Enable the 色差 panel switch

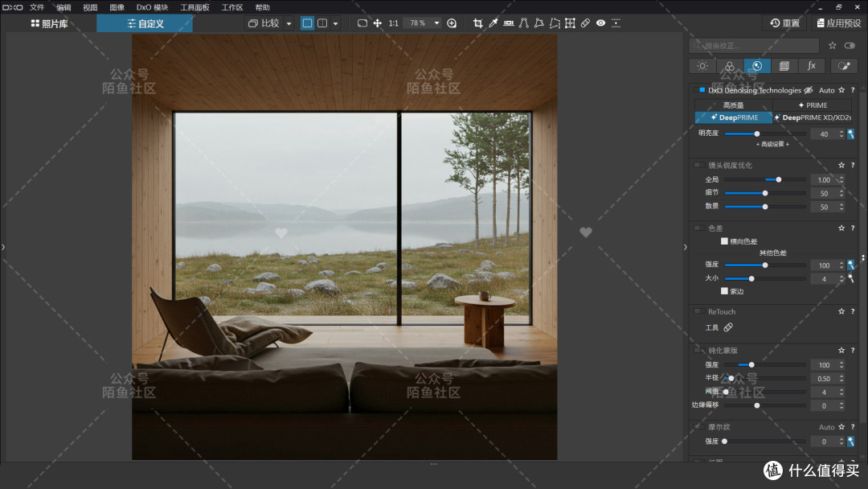(x=700, y=228)
